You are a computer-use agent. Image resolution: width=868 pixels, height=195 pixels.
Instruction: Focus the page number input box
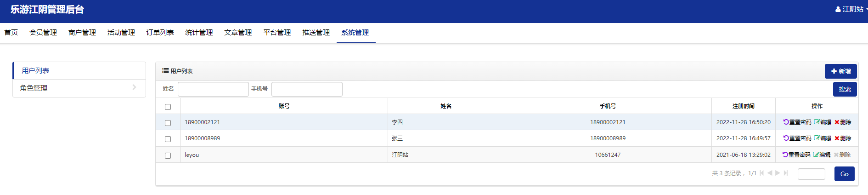[x=812, y=174]
